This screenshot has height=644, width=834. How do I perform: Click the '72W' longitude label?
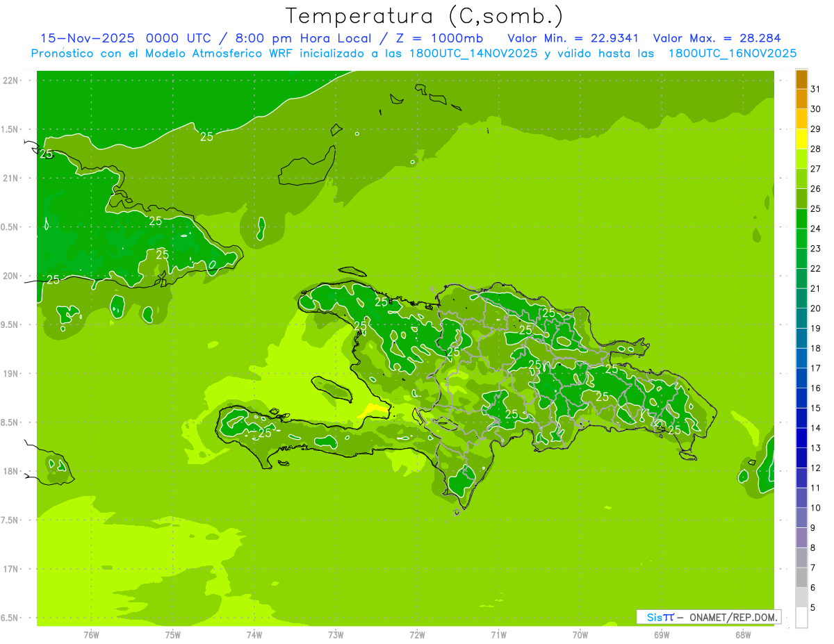pos(417,635)
